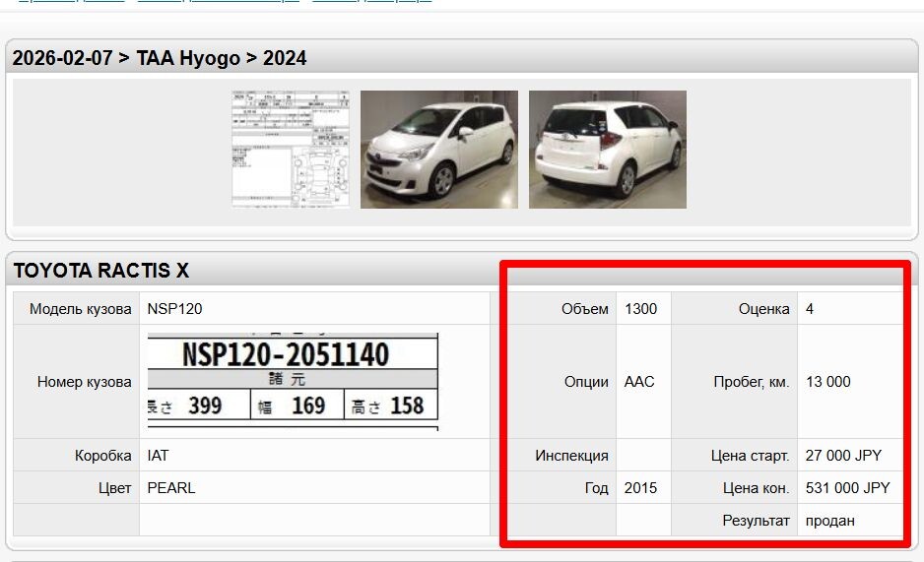Click the Цена кон. label
Image resolution: width=924 pixels, height=562 pixels.
[757, 488]
